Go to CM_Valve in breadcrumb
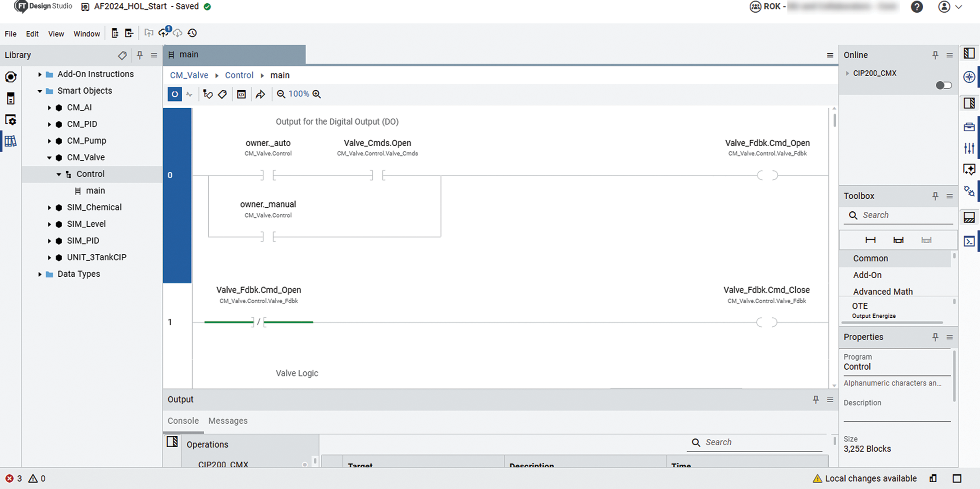 click(x=189, y=75)
